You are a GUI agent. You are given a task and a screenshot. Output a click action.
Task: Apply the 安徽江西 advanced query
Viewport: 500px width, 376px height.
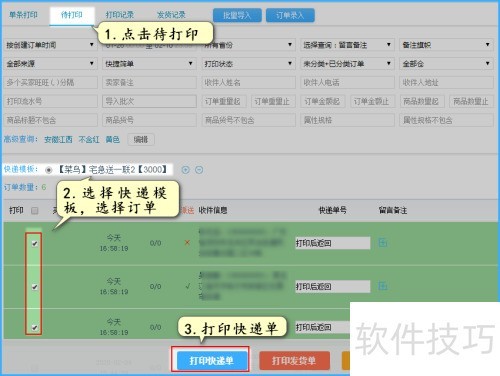58,139
